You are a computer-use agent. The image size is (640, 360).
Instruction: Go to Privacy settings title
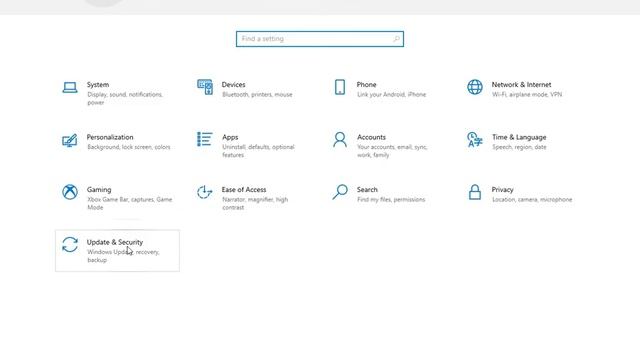click(x=502, y=189)
